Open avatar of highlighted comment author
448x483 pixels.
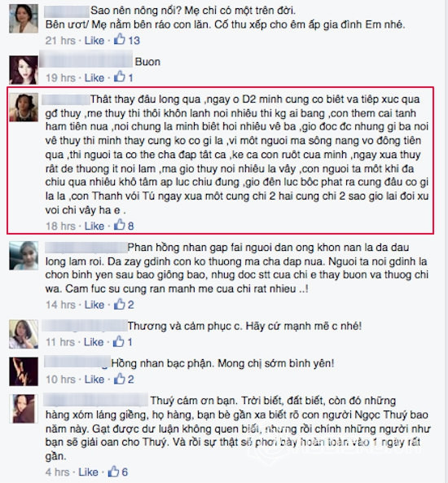click(x=24, y=108)
